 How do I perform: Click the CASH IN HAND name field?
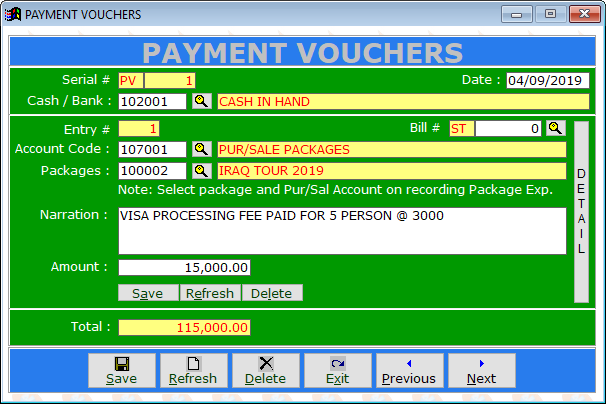(x=403, y=101)
